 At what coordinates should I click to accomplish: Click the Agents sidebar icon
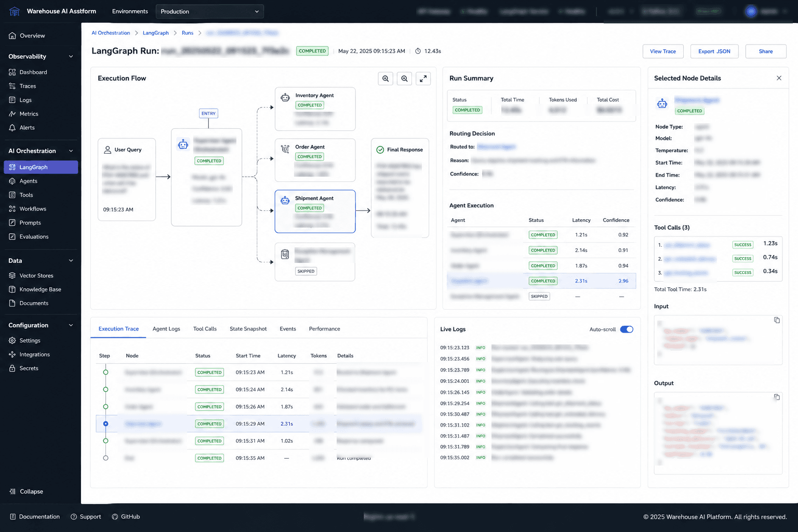tap(12, 181)
